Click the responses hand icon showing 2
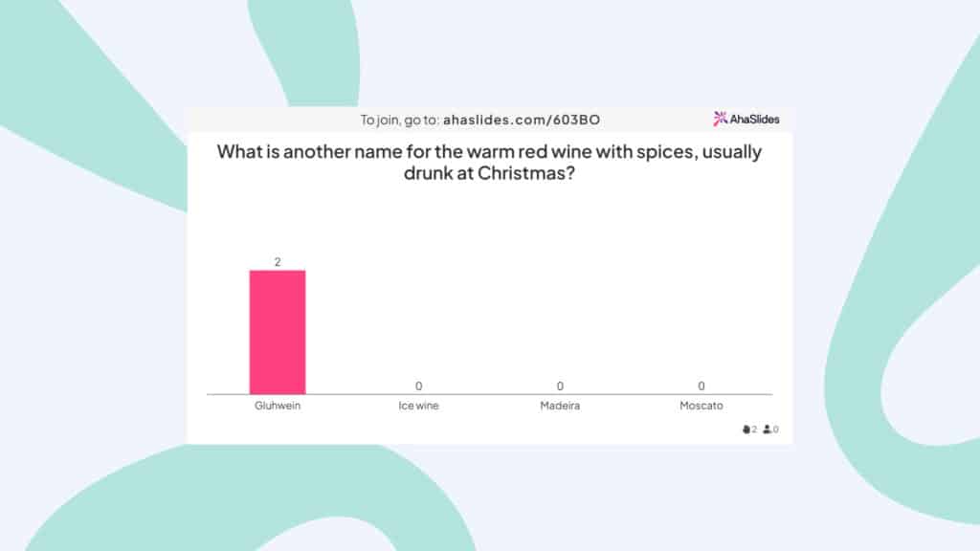The width and height of the screenshot is (980, 551). [x=746, y=430]
